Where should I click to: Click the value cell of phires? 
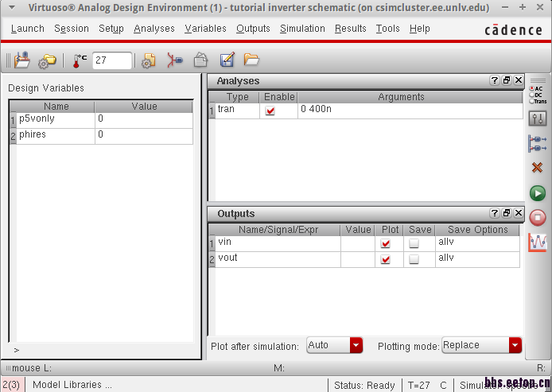144,136
